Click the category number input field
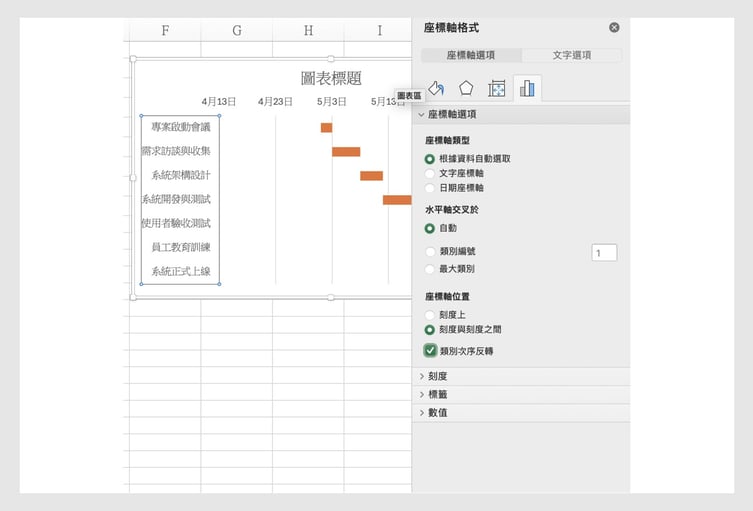753x511 pixels. (604, 253)
